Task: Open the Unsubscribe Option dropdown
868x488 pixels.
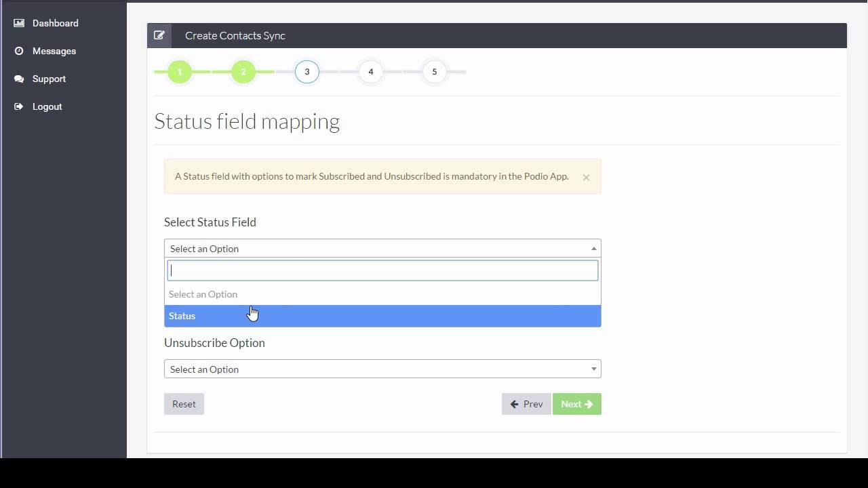Action: tap(382, 369)
